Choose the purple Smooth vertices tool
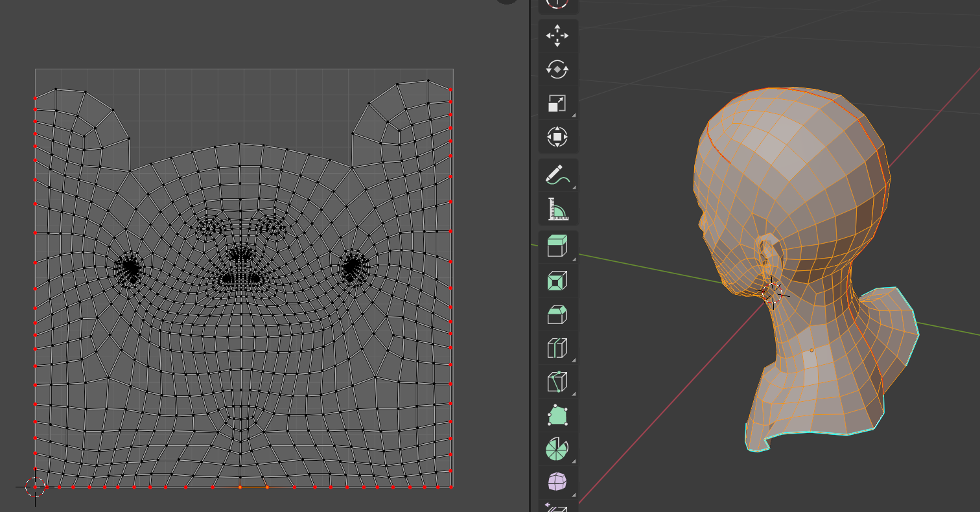 557,482
